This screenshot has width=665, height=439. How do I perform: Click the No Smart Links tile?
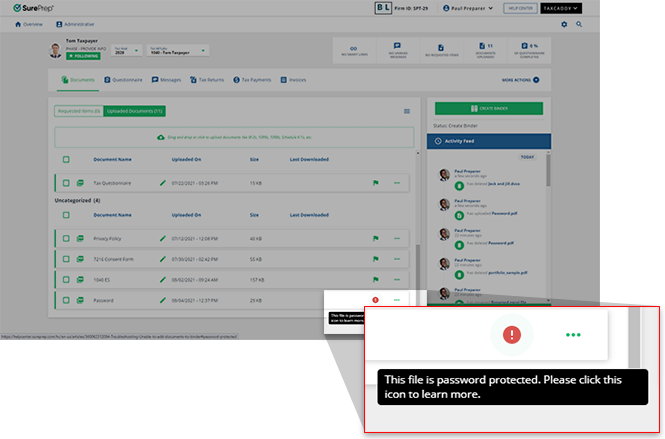354,50
